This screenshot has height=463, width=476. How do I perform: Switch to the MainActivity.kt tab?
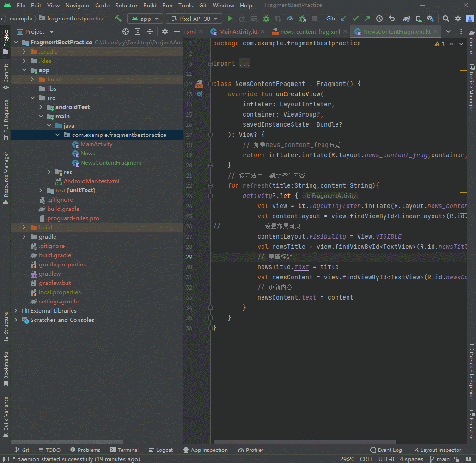click(238, 32)
